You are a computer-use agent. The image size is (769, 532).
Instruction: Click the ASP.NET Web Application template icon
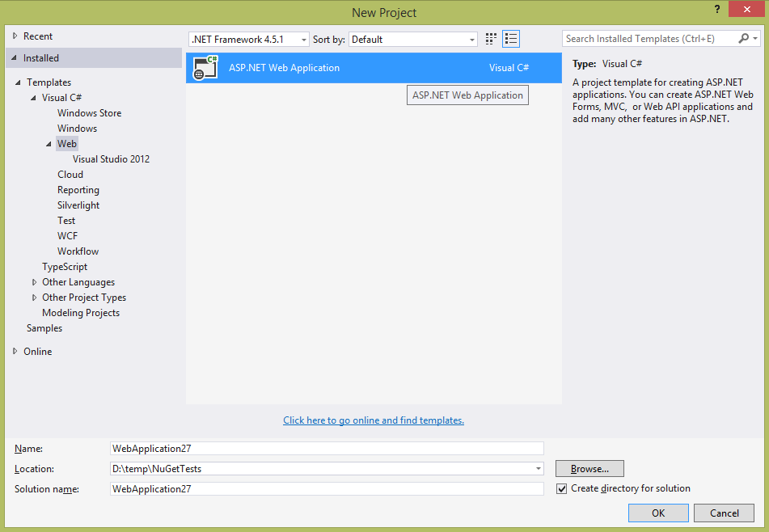point(205,68)
